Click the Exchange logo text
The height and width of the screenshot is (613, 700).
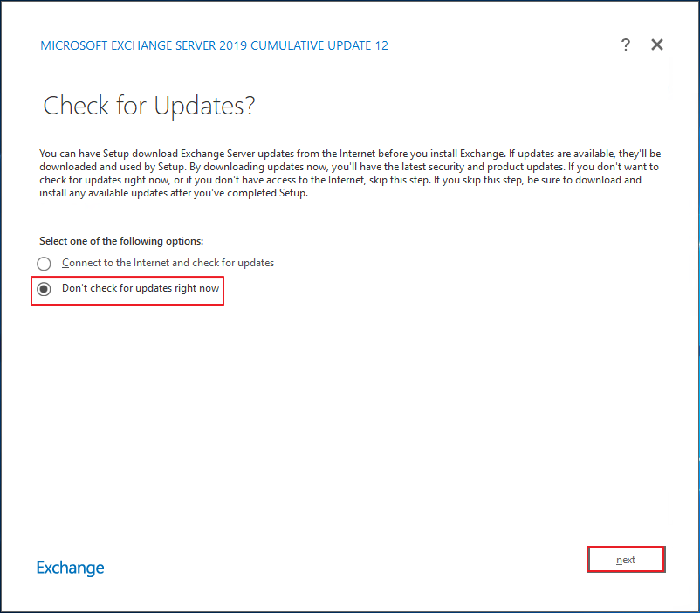[70, 568]
